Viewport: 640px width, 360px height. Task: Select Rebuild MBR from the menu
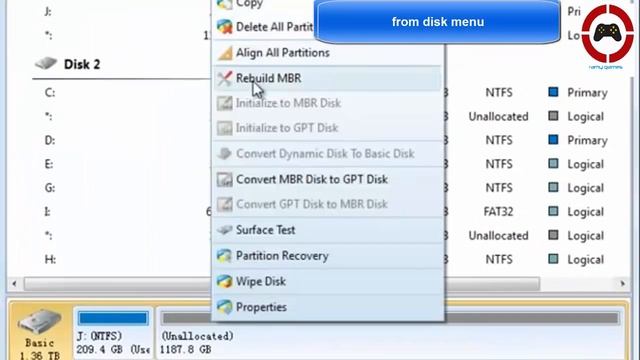(x=327, y=78)
